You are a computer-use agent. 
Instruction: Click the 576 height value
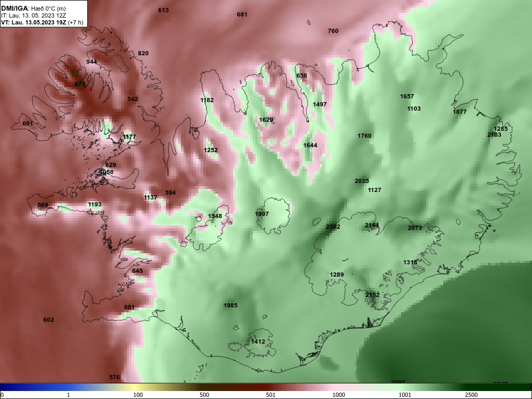coord(115,377)
